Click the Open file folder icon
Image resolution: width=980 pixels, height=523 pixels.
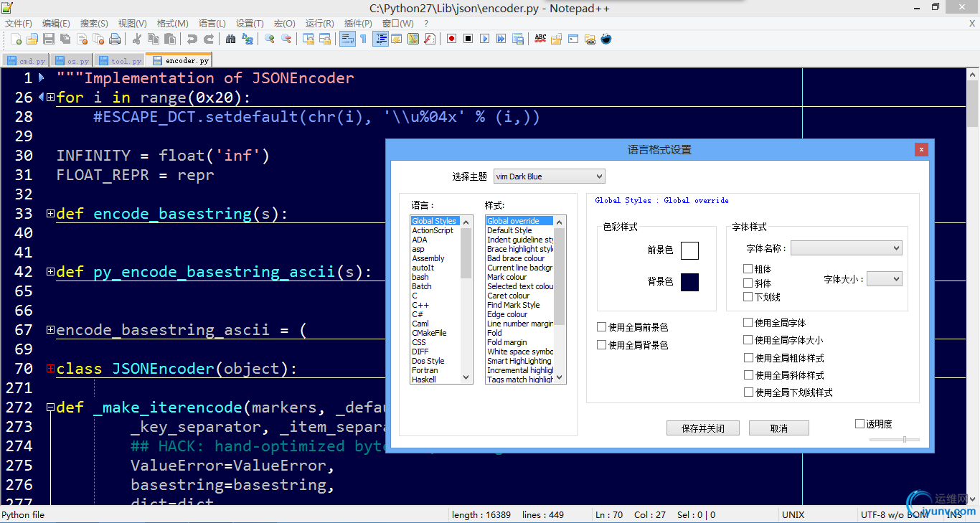[x=32, y=39]
